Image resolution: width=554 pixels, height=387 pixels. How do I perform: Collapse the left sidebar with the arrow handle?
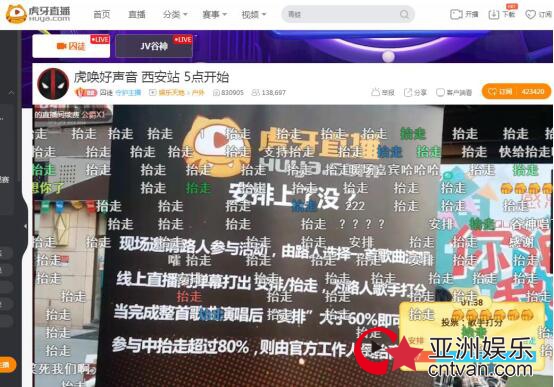coord(25,226)
